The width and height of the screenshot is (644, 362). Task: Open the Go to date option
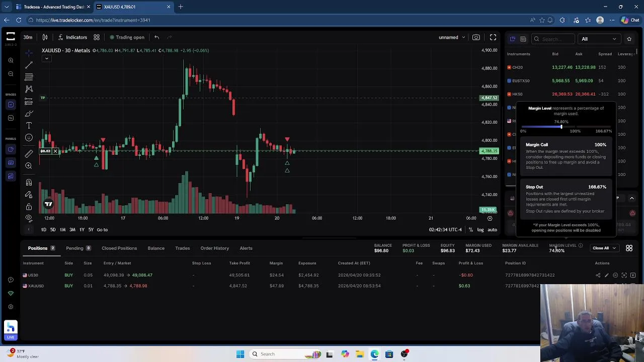pos(102,230)
